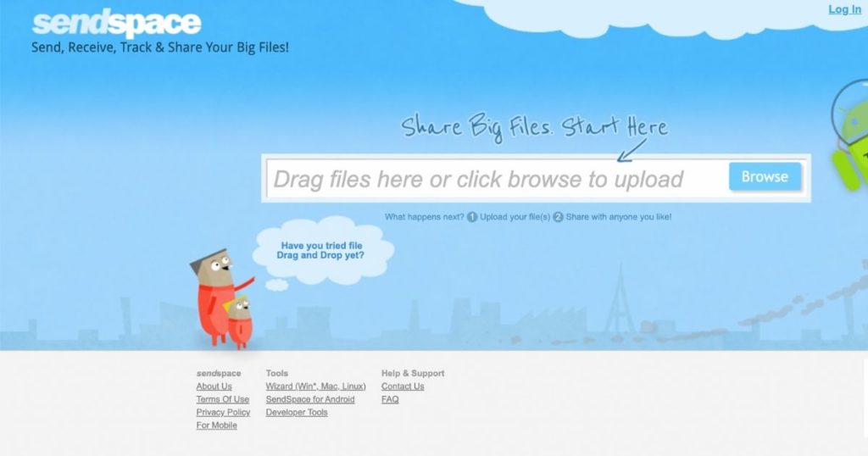Click the small orange cartoon character

[240, 322]
